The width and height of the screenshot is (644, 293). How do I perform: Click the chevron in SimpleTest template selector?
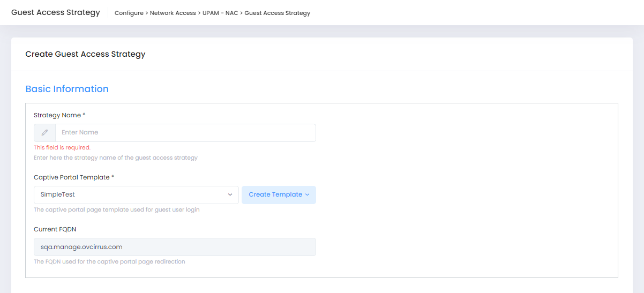[230, 194]
